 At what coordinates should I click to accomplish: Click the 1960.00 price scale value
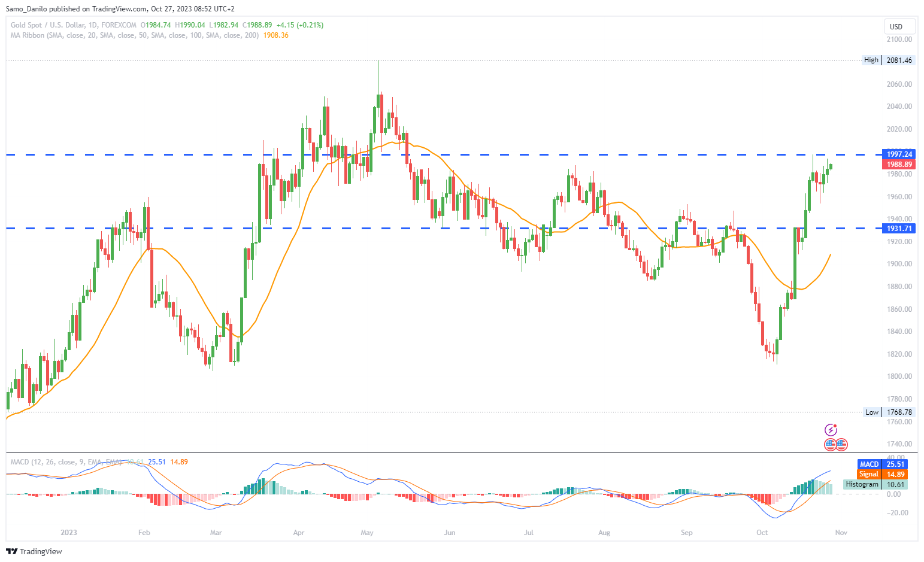tap(899, 197)
